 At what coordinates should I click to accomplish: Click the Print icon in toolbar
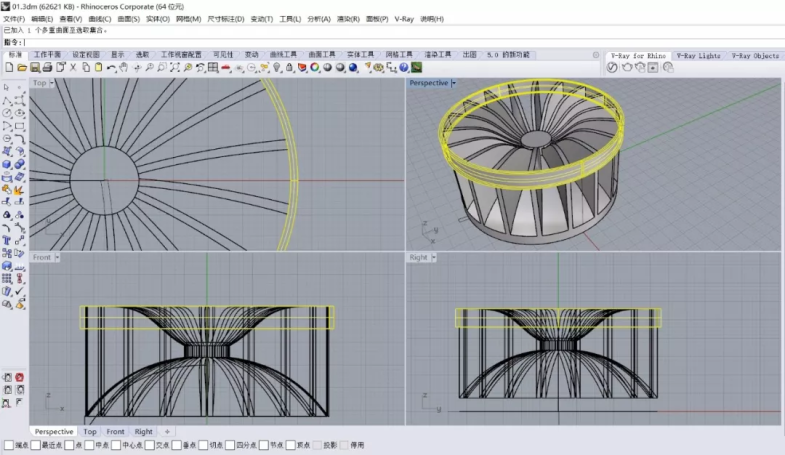point(46,68)
